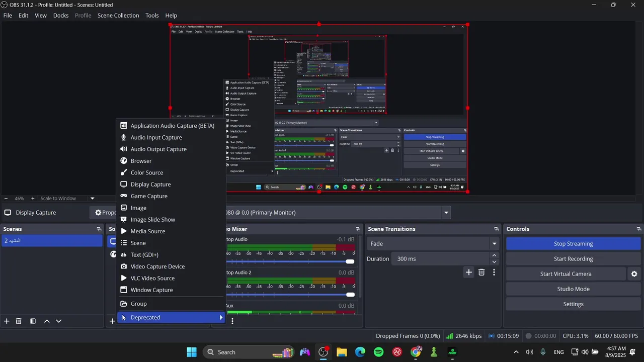
Task: Click the Image source picture icon
Action: [x=124, y=208]
